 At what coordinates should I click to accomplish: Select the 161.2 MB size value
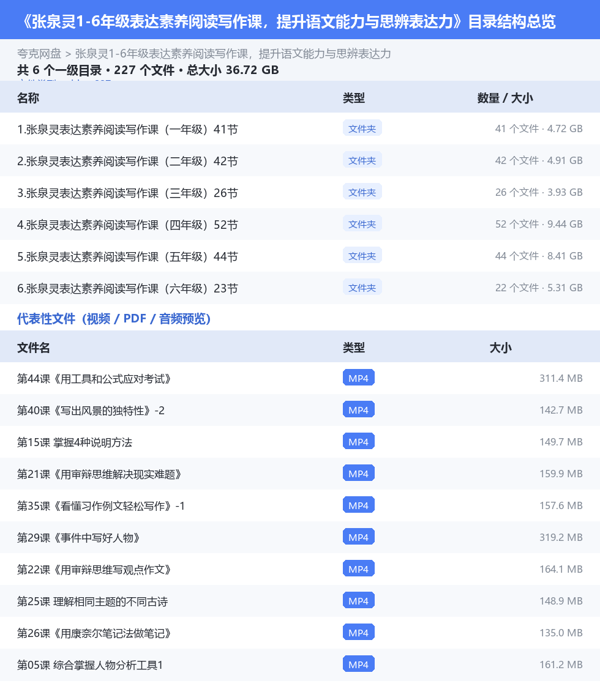click(x=561, y=665)
